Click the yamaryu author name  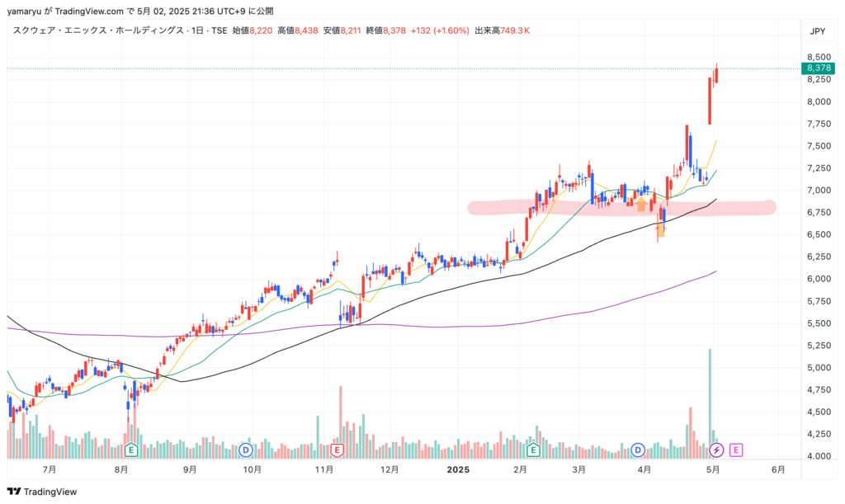24,12
